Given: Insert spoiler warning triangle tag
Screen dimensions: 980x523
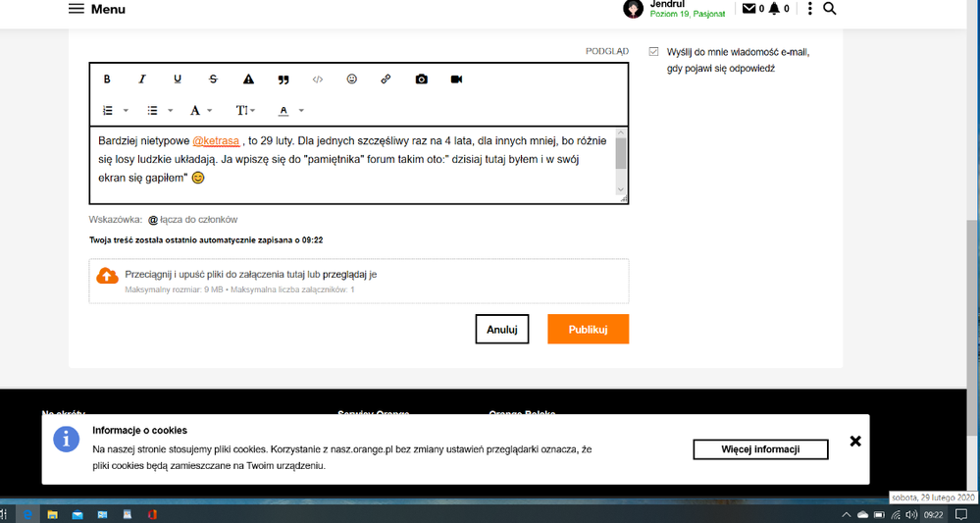Looking at the screenshot, I should [x=248, y=79].
